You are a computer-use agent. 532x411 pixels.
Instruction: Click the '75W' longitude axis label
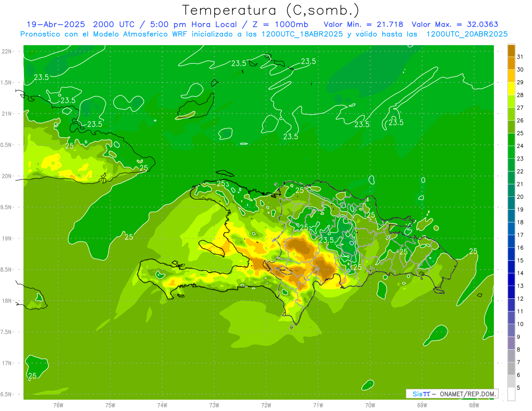[110, 405]
